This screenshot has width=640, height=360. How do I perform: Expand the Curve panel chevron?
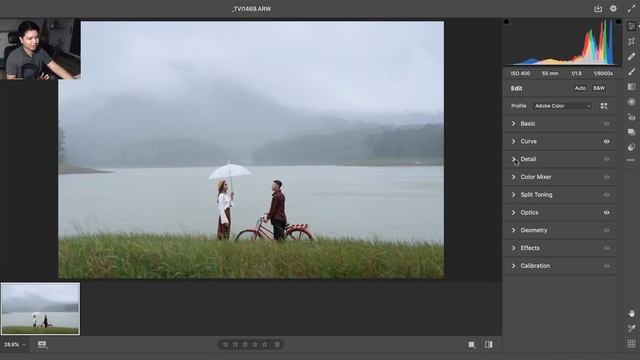(x=513, y=141)
